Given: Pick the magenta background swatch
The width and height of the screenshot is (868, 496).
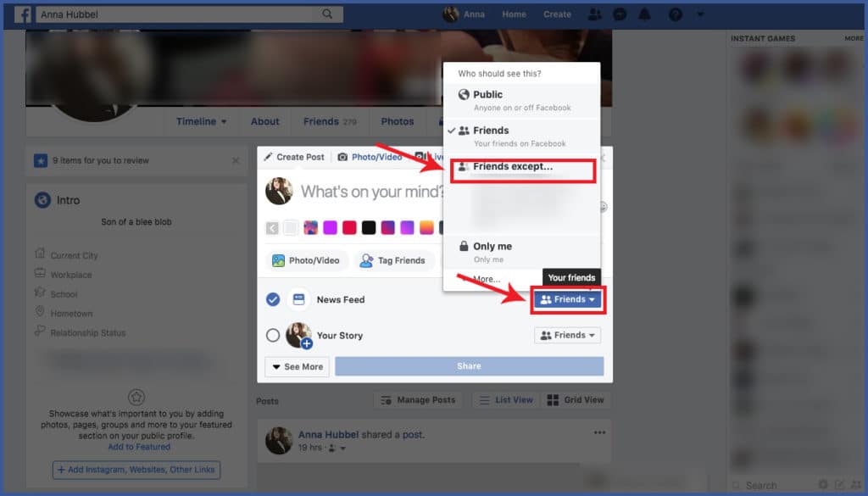Looking at the screenshot, I should [330, 227].
